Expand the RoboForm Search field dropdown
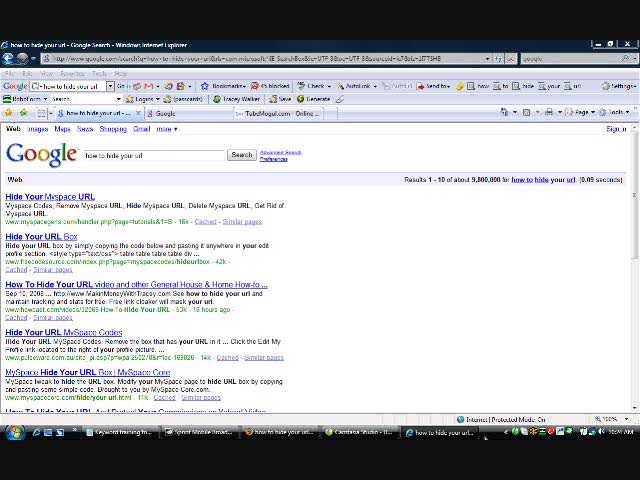Screen dimensions: 640x480 tap(119, 99)
